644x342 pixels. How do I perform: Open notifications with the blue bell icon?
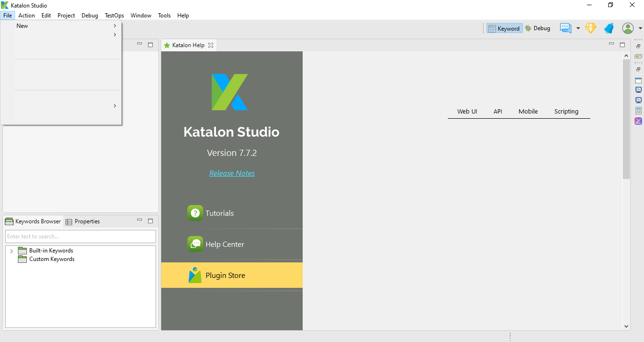pyautogui.click(x=609, y=28)
